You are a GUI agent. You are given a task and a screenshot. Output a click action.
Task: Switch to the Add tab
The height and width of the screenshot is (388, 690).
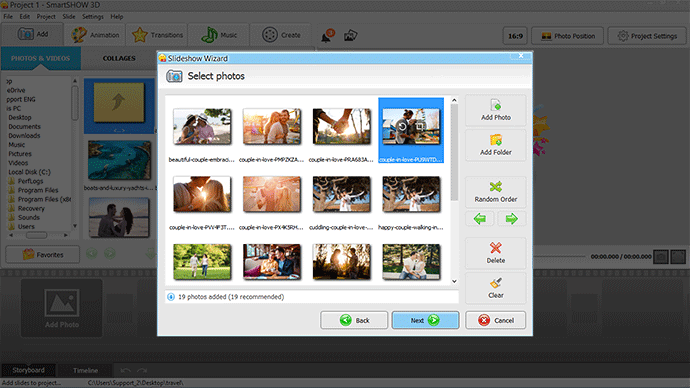point(33,34)
